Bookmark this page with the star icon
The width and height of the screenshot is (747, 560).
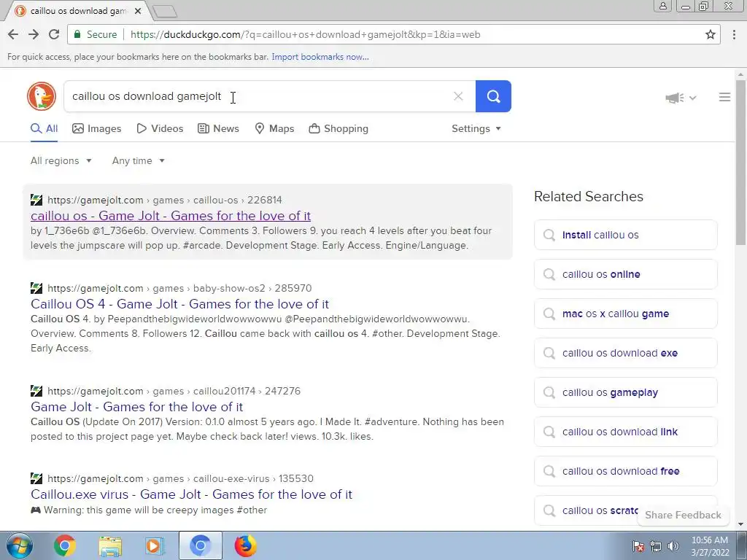711,34
